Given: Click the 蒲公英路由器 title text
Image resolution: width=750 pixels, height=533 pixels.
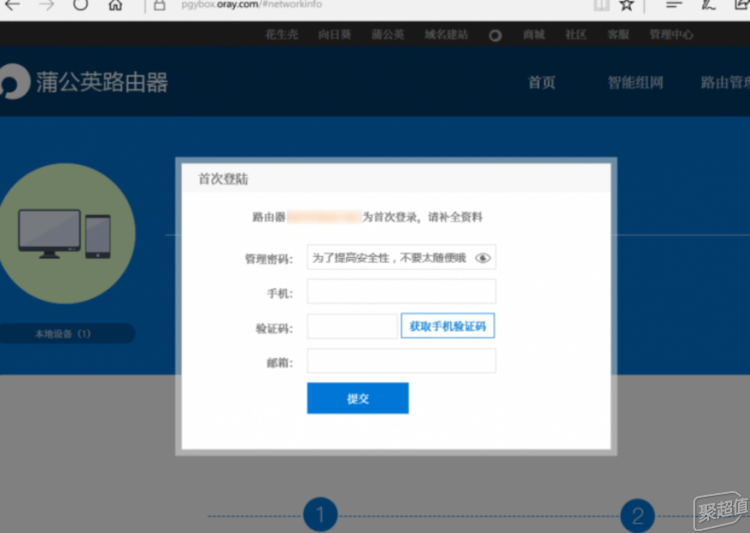Looking at the screenshot, I should (x=102, y=82).
